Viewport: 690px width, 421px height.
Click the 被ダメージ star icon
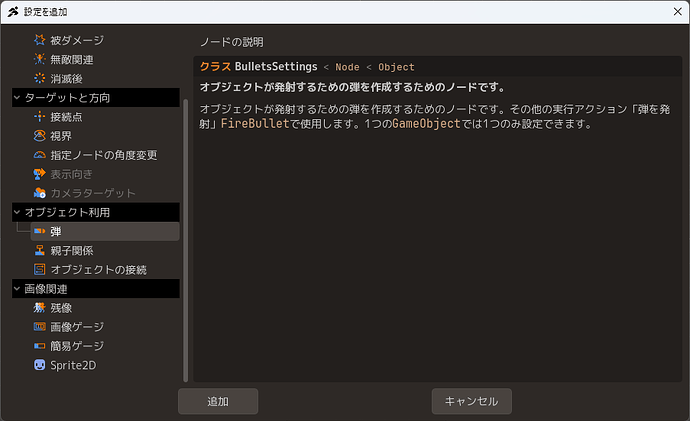pos(40,40)
